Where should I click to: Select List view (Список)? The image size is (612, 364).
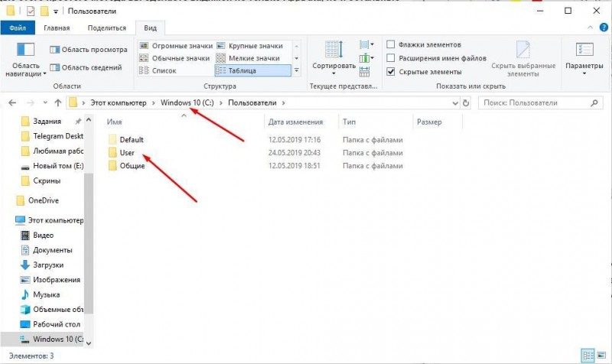pos(158,70)
